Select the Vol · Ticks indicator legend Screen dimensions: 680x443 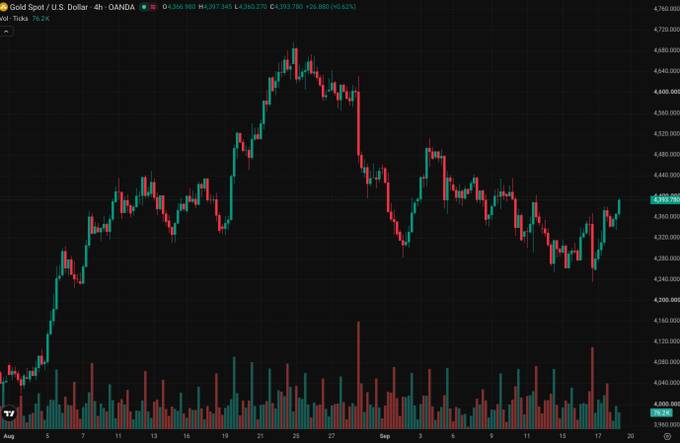coord(14,19)
